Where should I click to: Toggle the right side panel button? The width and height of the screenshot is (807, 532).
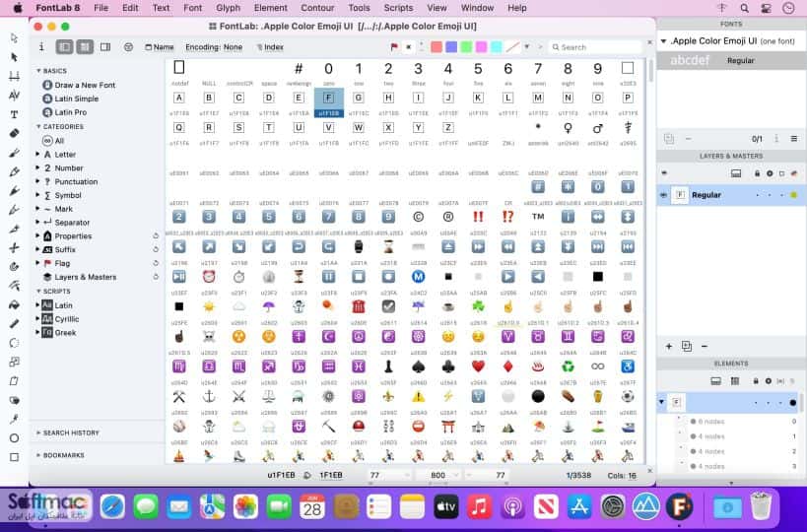click(105, 47)
